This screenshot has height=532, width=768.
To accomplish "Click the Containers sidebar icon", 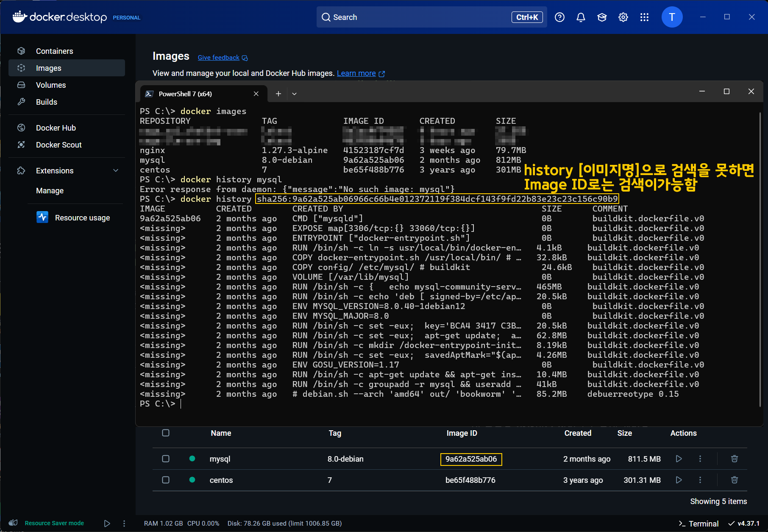I will (21, 51).
